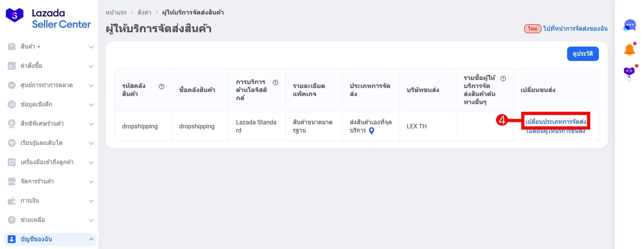This screenshot has height=249, width=644.
Task: Open the notification bell icon
Action: (629, 49)
